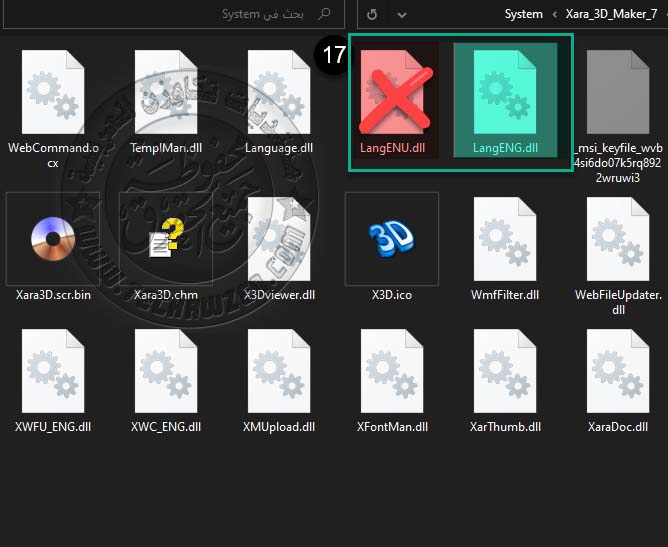Screen dimensions: 668x547
Task: Expand breadcrumb chevron before System
Action: [x=554, y=14]
